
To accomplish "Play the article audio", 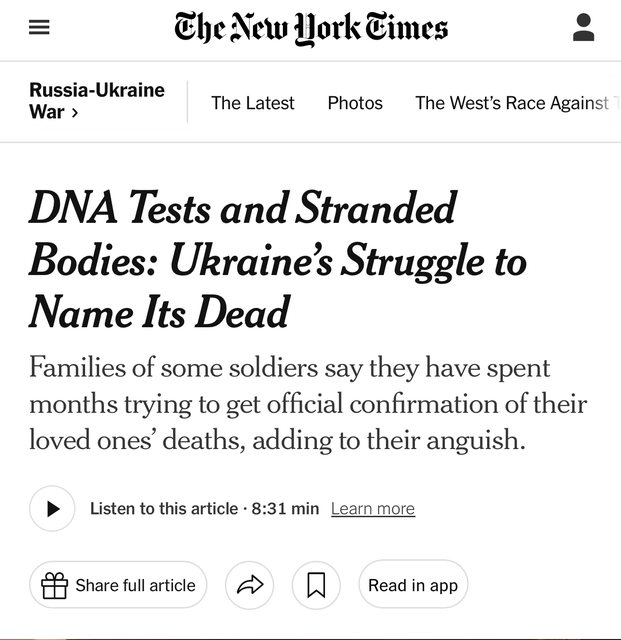I will 52,509.
